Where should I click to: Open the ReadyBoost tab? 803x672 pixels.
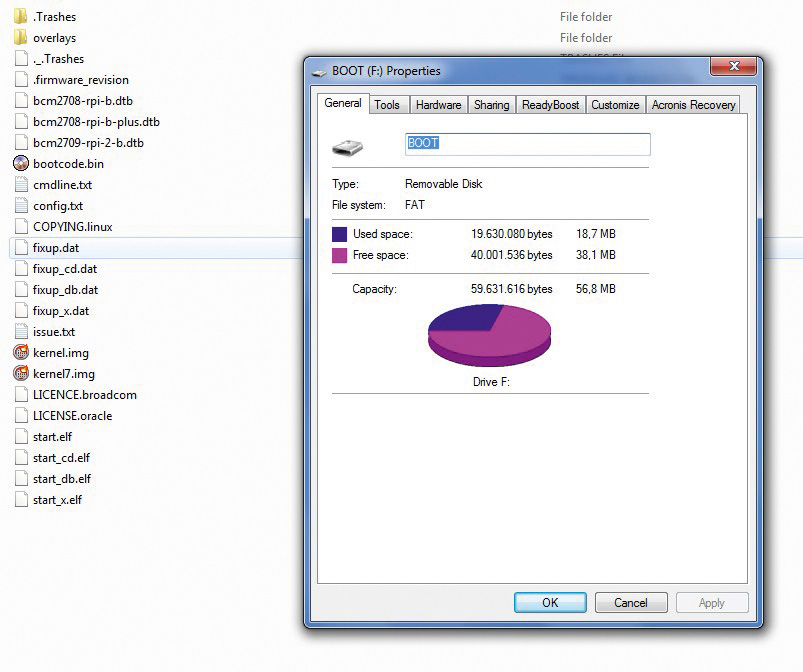(550, 105)
